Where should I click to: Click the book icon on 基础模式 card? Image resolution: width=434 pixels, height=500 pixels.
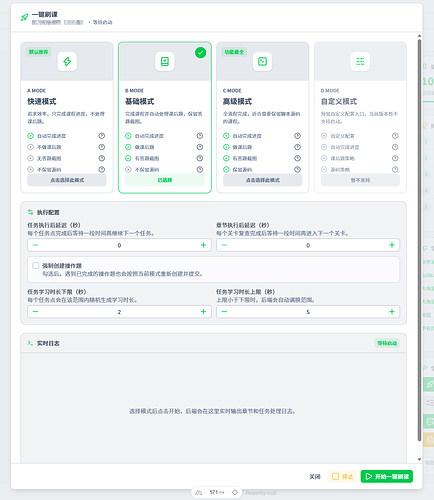click(165, 61)
